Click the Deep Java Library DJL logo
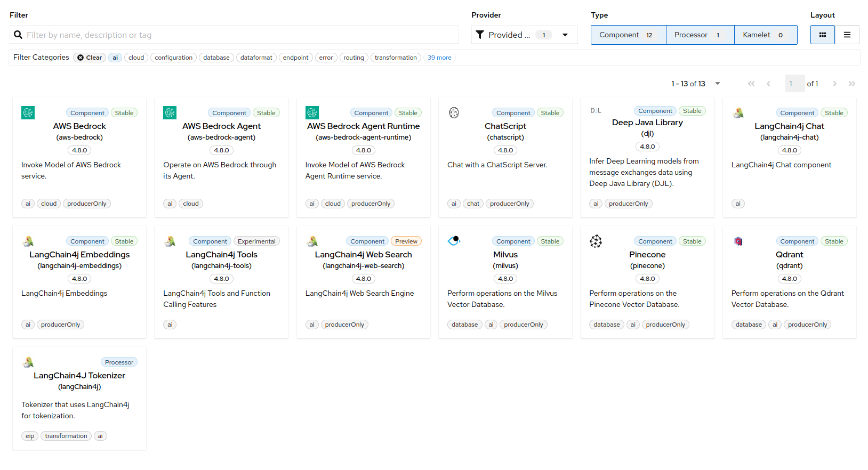Screen dimensions: 868x470 [x=596, y=111]
